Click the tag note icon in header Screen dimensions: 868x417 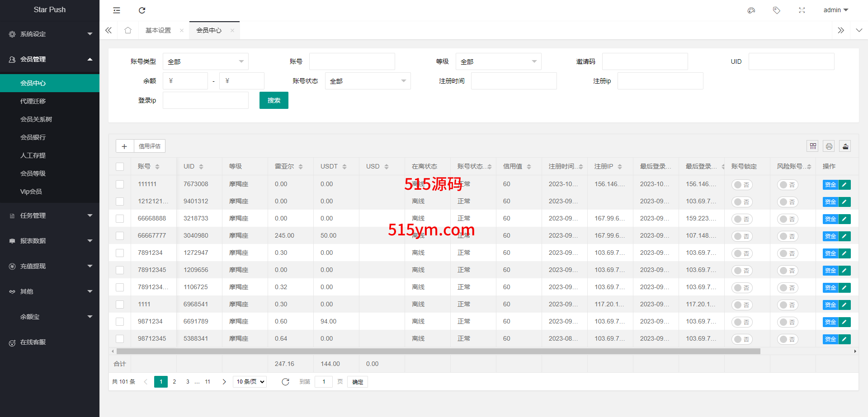(776, 10)
